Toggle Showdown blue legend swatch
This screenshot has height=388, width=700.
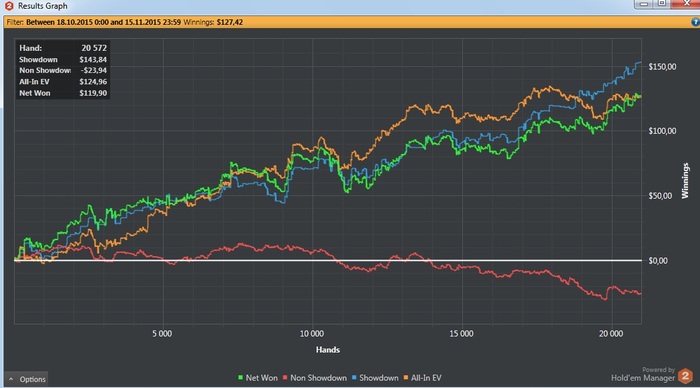pos(354,378)
